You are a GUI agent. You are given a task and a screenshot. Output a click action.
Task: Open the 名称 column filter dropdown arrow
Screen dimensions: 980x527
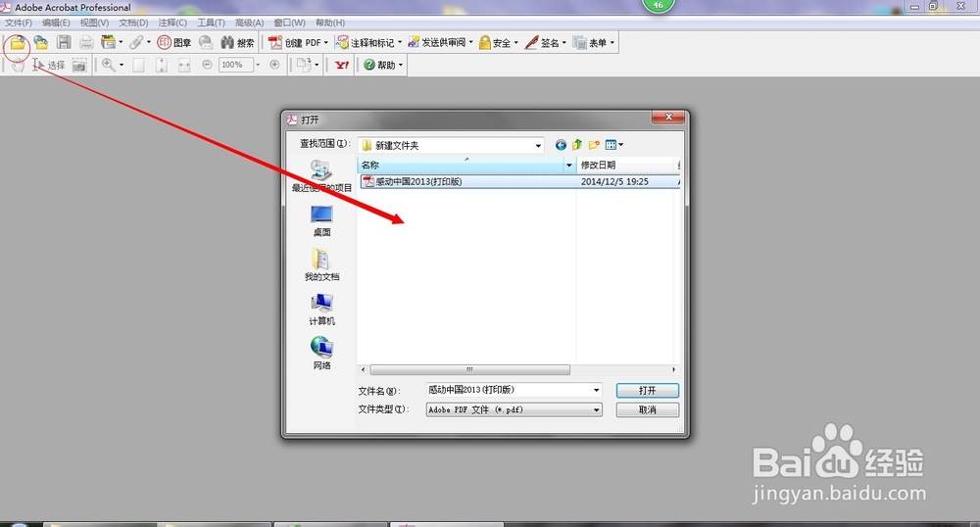pyautogui.click(x=568, y=166)
